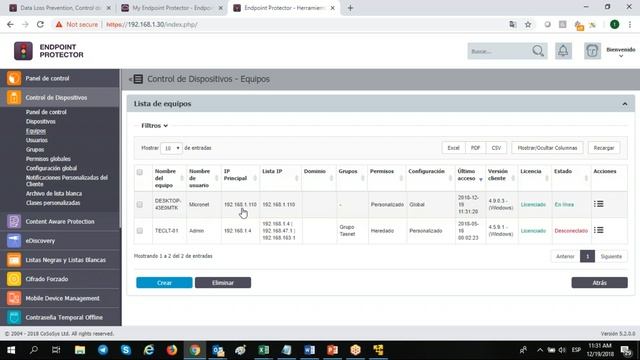Image resolution: width=640 pixels, height=360 pixels.
Task: Click the search magnifier icon in header
Action: [x=538, y=51]
